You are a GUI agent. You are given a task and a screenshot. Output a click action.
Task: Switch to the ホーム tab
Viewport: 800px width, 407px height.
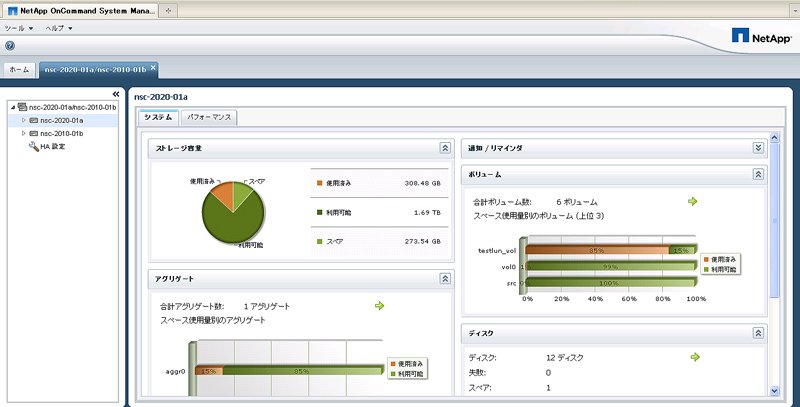(20, 70)
